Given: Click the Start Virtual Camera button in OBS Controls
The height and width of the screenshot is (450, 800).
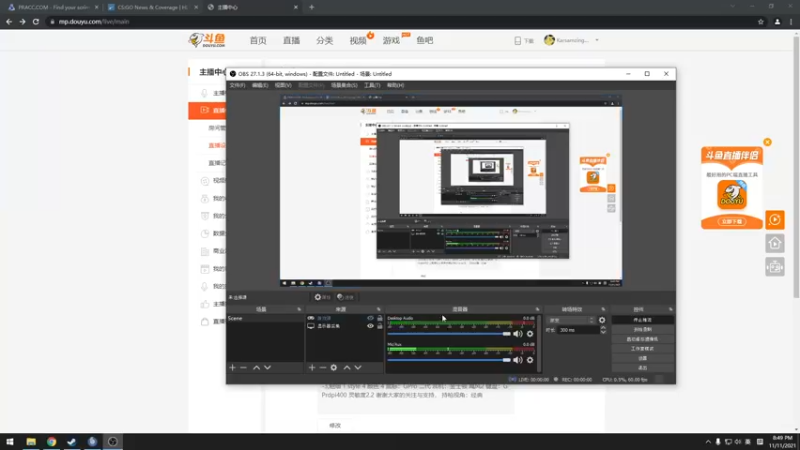Looking at the screenshot, I should (642, 339).
